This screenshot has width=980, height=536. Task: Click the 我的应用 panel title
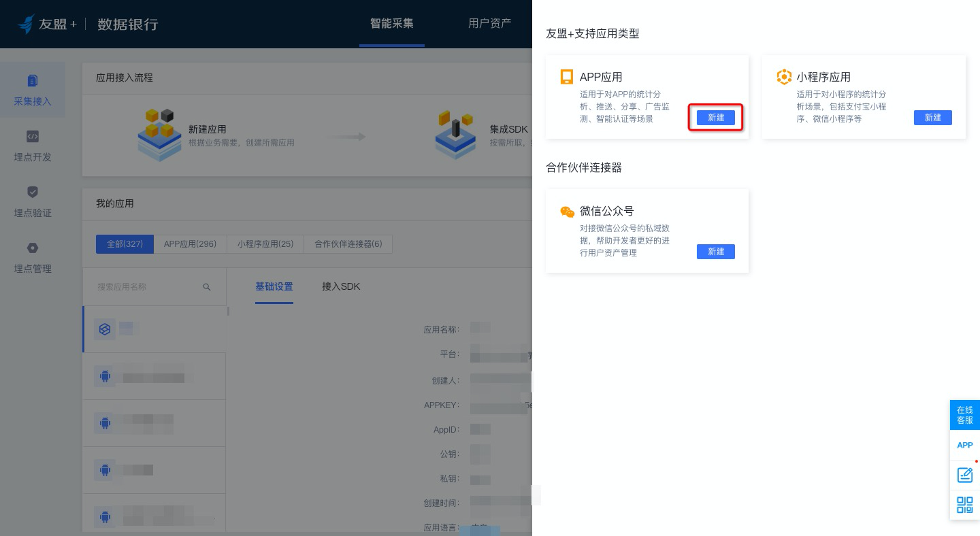tap(115, 203)
